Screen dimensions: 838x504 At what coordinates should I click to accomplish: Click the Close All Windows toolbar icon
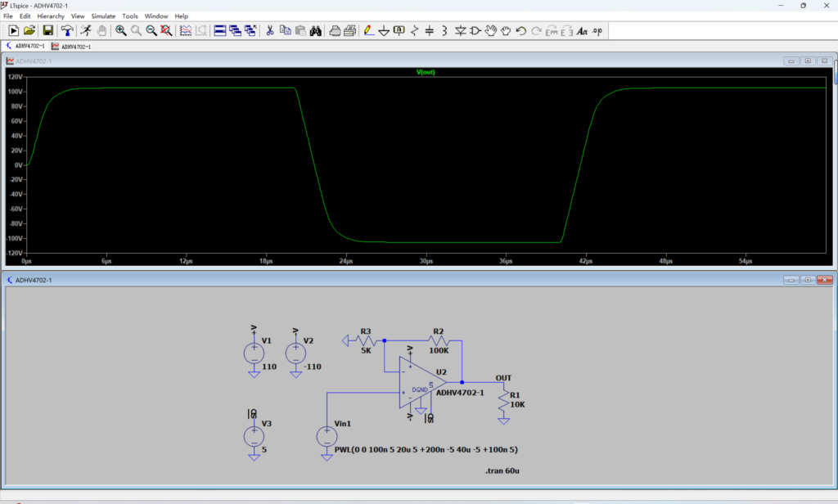pyautogui.click(x=250, y=31)
